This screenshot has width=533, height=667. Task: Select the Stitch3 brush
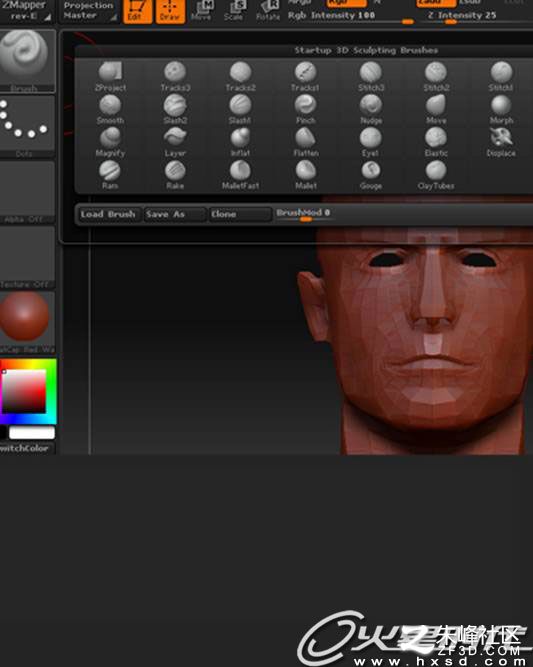click(x=371, y=76)
